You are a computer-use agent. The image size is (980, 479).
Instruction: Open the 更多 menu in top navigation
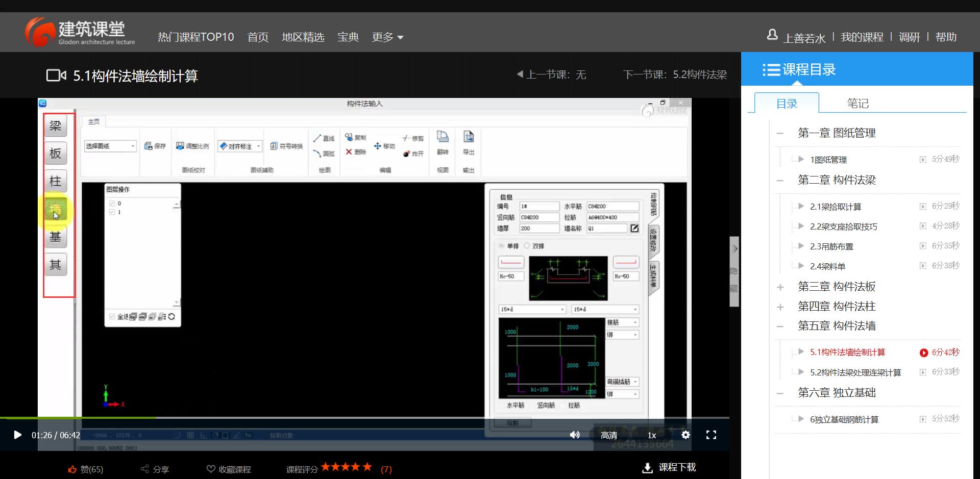click(387, 37)
